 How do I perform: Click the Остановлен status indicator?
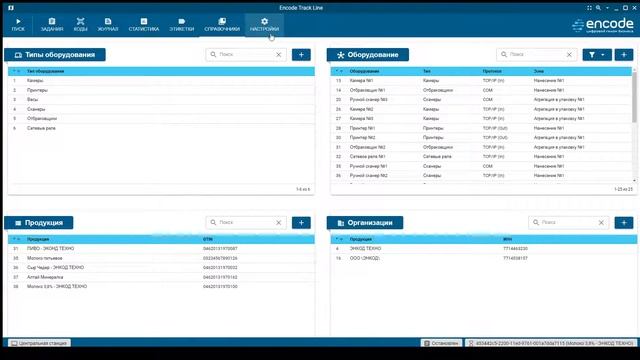[x=441, y=343]
